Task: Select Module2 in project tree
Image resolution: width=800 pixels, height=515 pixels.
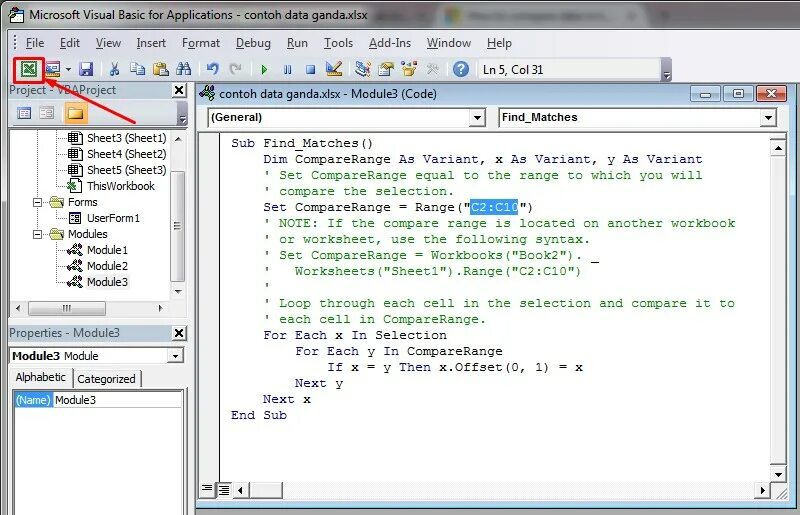Action: pos(107,266)
